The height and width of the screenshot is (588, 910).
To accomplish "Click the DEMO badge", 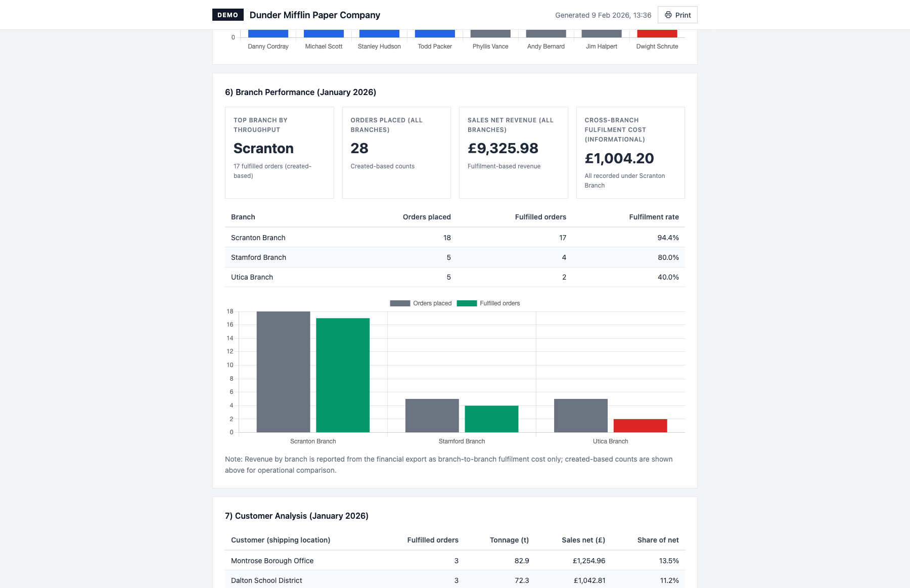I will click(227, 15).
